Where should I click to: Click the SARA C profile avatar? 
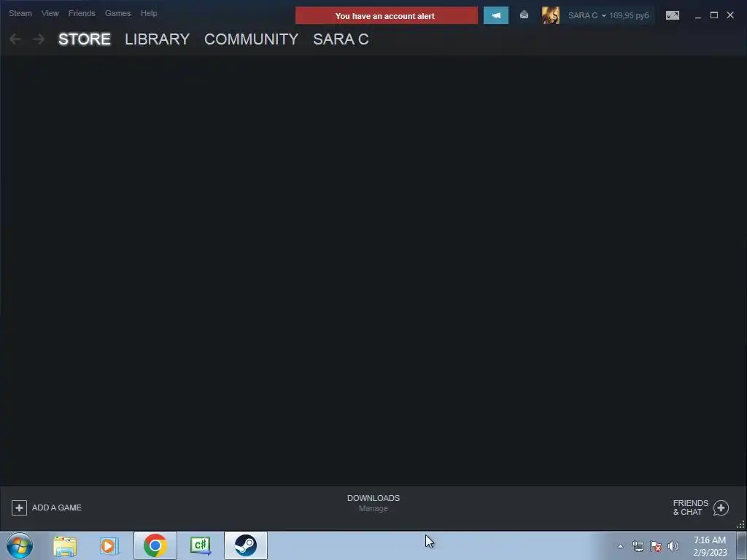pos(551,15)
